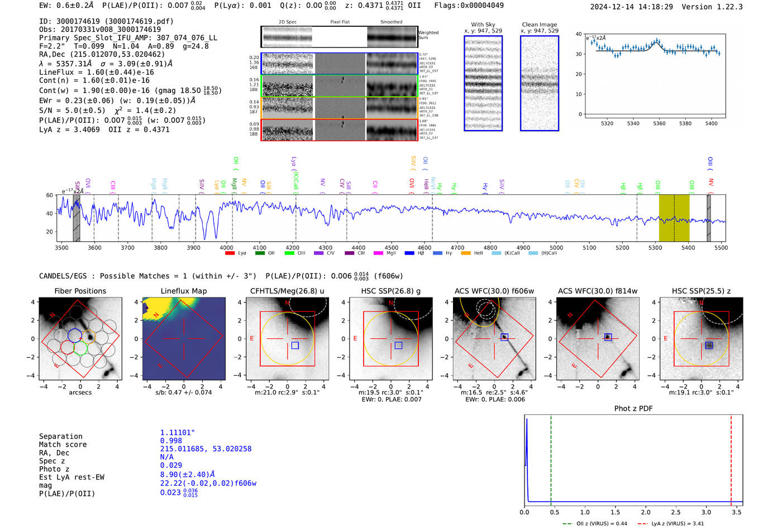Click 'Flags:0x00004049' text
Image resolution: width=782 pixels, height=532 pixels.
pos(469,5)
